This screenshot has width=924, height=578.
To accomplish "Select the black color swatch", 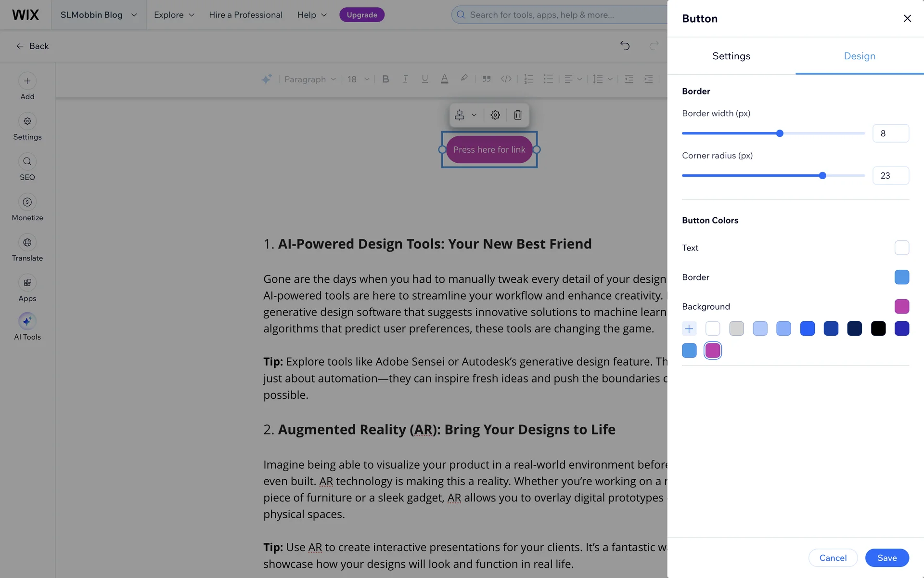I will coord(878,328).
